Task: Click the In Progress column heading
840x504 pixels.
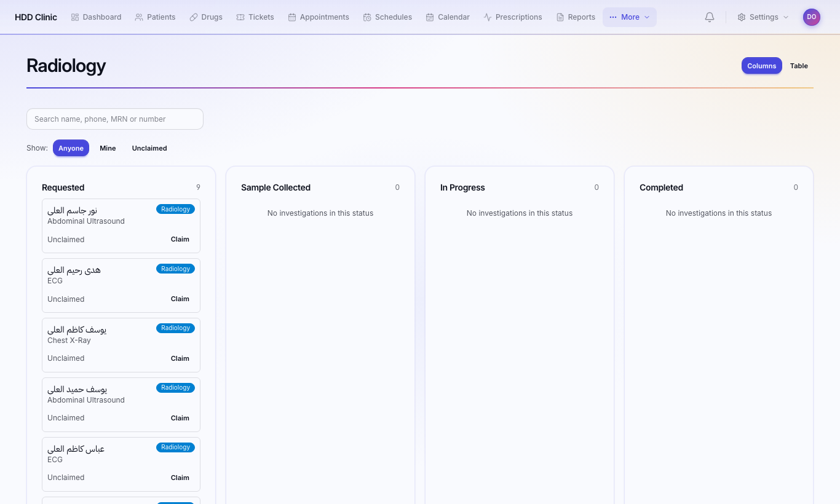Action: coord(462,187)
